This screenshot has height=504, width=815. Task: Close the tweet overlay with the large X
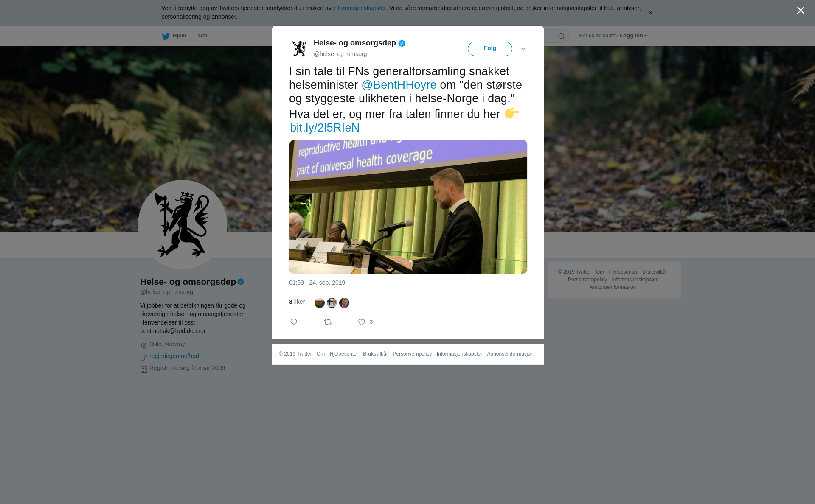point(801,10)
